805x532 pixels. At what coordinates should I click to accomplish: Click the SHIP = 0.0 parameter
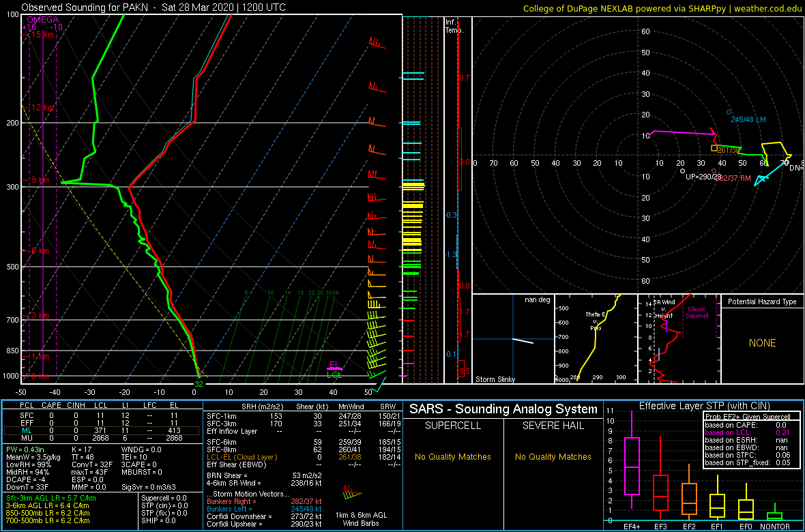pyautogui.click(x=158, y=520)
